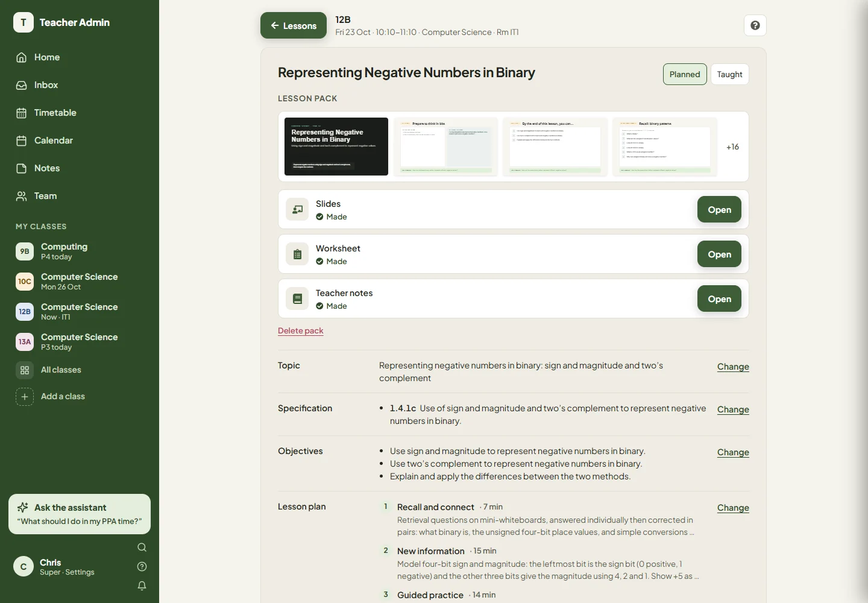Click the All classes grid icon

point(25,370)
